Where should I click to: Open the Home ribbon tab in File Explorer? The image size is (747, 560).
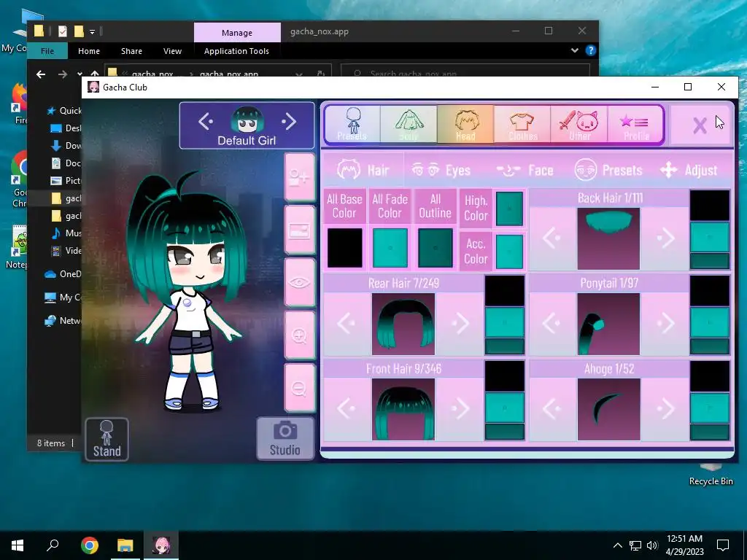coord(89,51)
